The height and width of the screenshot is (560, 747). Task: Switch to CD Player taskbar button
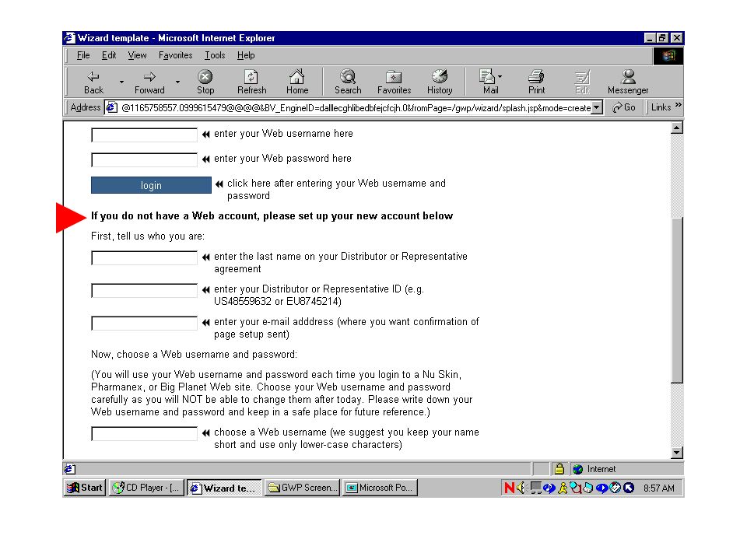(146, 488)
